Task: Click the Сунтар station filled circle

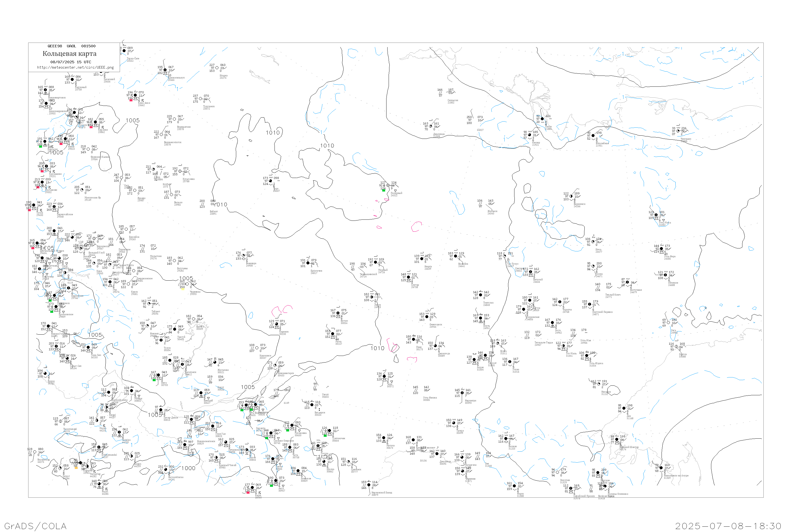Action: (409, 277)
